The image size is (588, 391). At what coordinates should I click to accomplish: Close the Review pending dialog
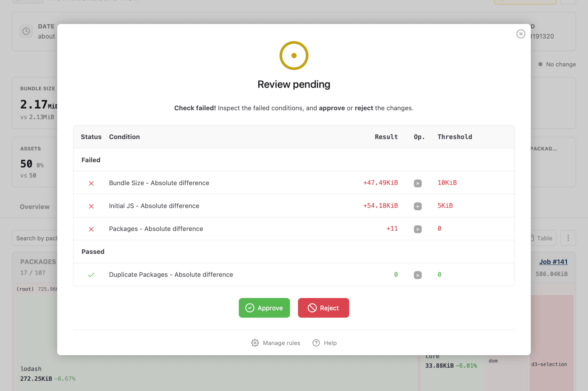coord(520,34)
